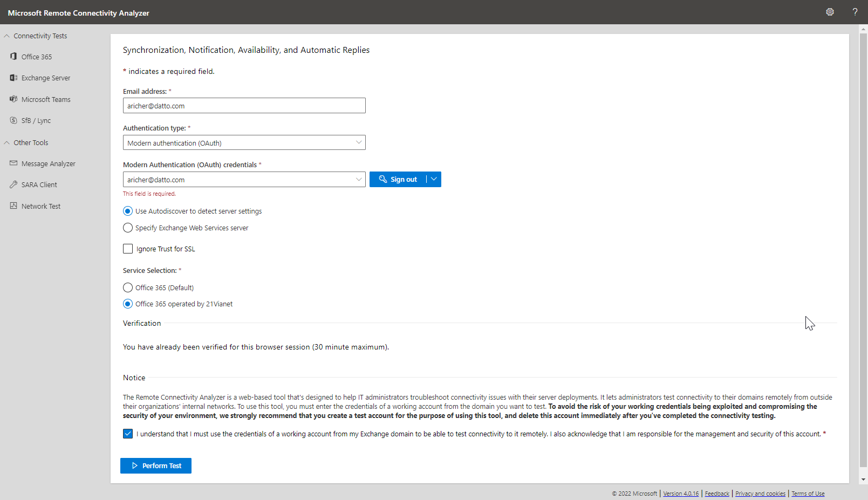Click the Office 365 icon in sidebar
The image size is (868, 500).
click(x=13, y=57)
